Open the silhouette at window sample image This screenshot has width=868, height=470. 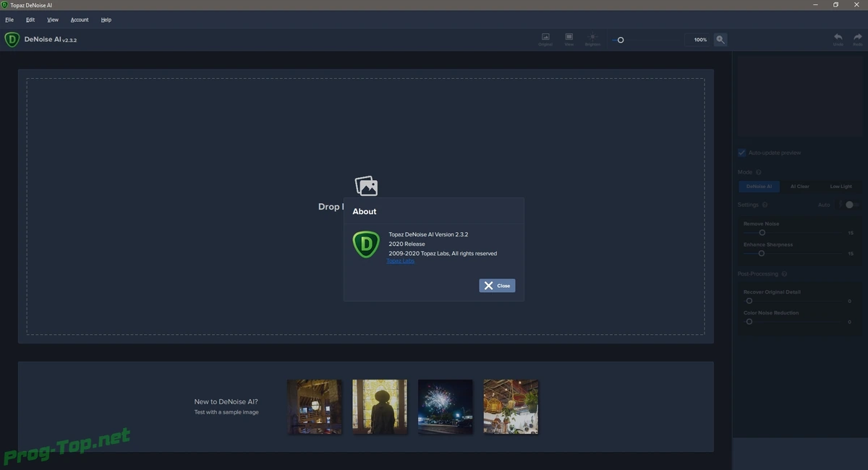coord(380,406)
